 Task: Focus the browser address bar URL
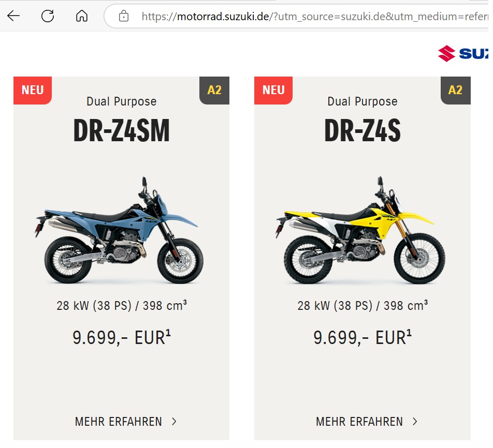click(x=311, y=17)
